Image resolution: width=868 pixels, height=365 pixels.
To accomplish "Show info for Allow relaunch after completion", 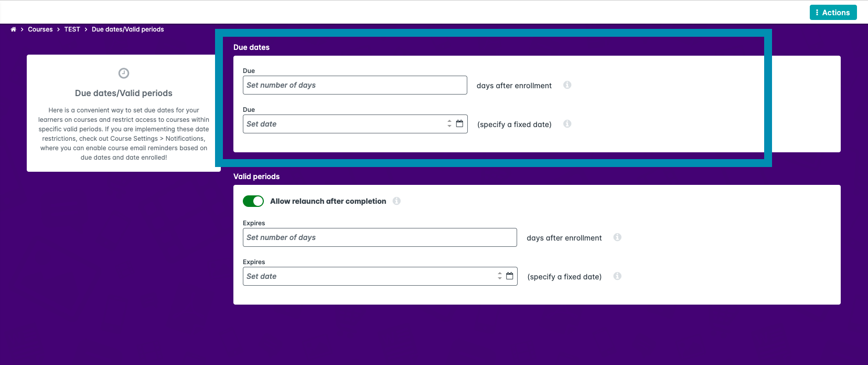I will click(397, 201).
